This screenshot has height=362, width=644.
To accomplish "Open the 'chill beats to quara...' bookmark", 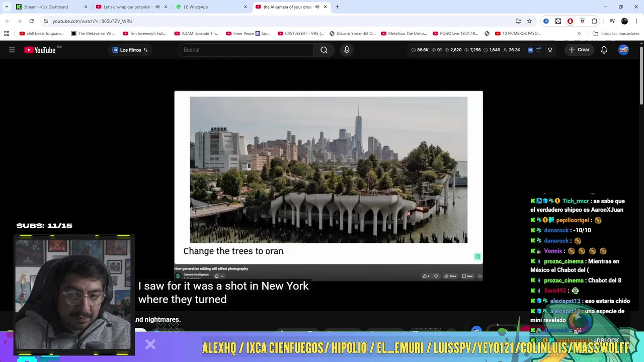I will coord(41,34).
